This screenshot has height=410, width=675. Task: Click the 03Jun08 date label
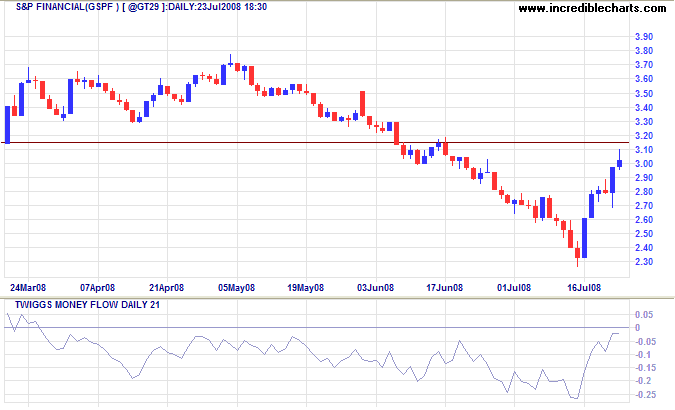click(375, 288)
